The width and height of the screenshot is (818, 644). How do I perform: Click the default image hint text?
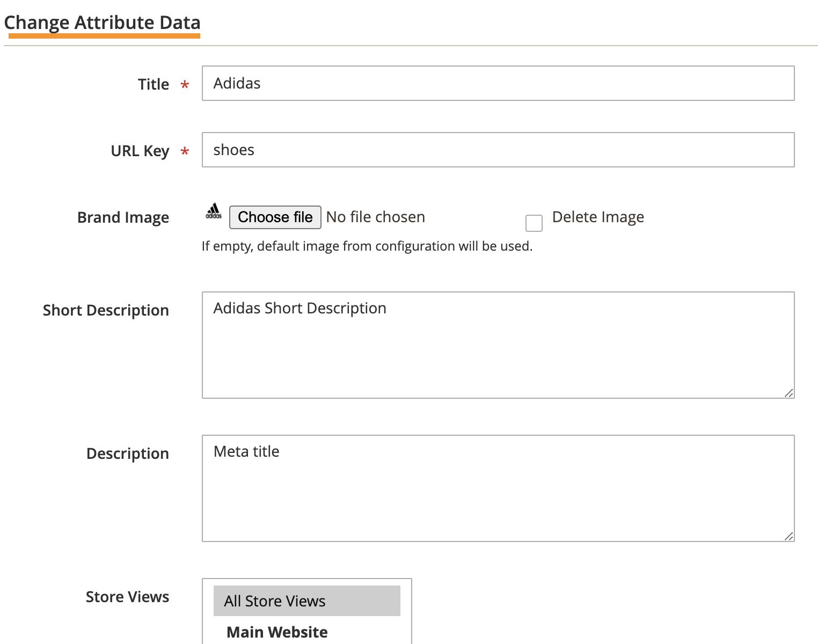(x=367, y=246)
